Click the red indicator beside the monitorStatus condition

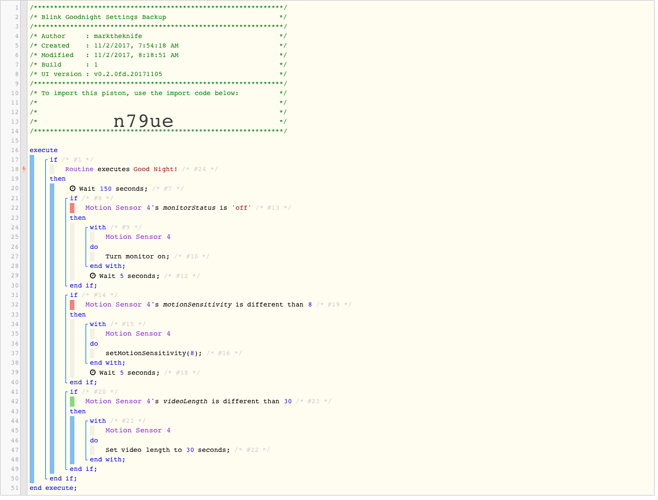click(72, 208)
